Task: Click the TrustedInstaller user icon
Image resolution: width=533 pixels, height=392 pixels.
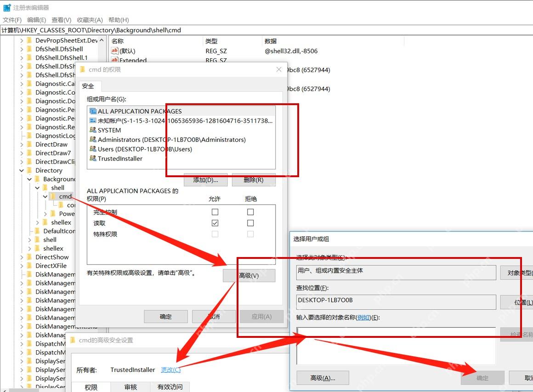Action: point(93,159)
